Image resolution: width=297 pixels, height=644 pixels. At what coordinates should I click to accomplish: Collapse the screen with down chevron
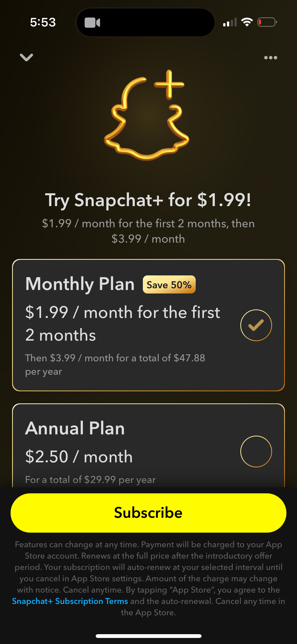pyautogui.click(x=26, y=57)
